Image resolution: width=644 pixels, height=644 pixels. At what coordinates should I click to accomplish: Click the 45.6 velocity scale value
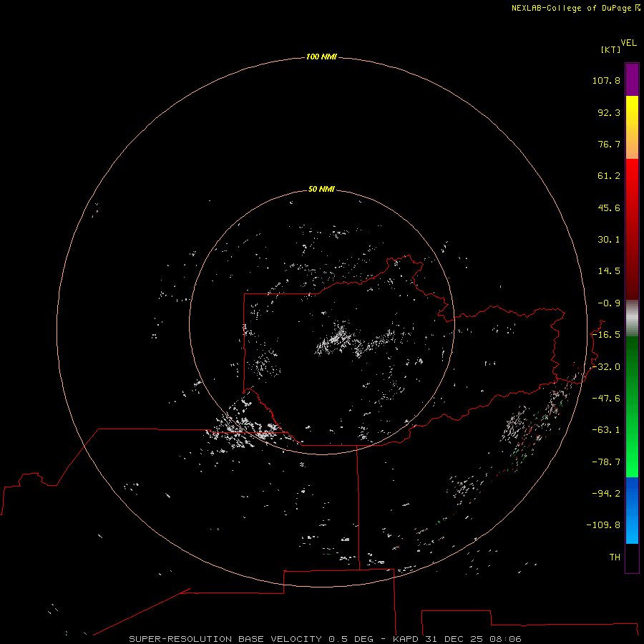pyautogui.click(x=609, y=208)
